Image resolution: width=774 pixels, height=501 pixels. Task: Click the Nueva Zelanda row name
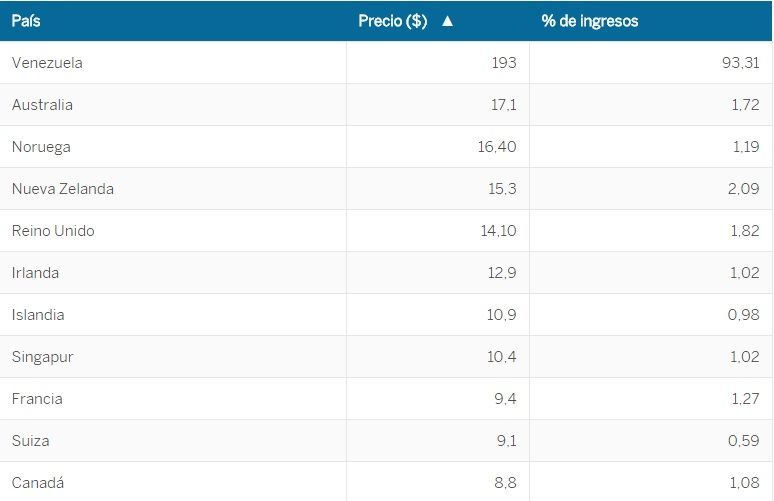tap(63, 189)
